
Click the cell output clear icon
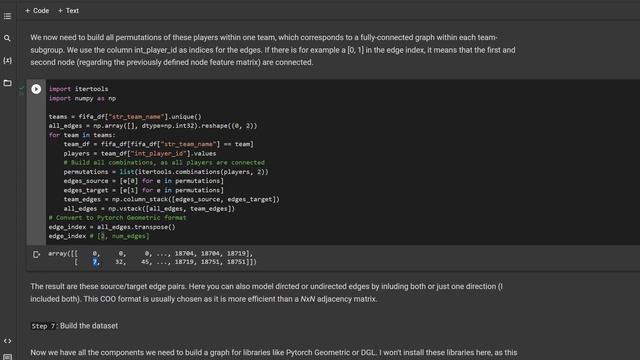36,255
